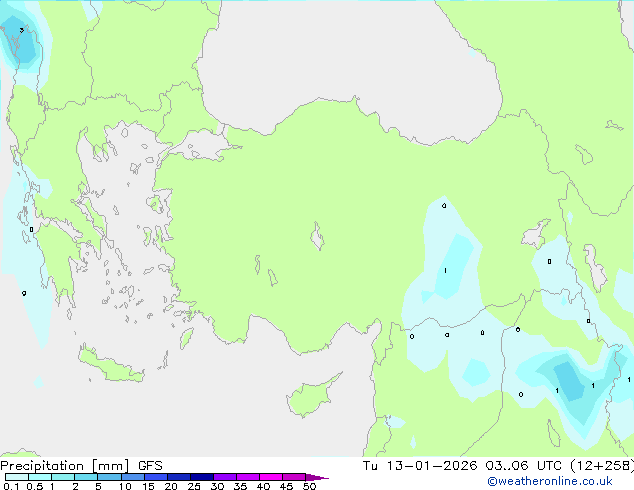Click the '3' precipitation value on the map

tap(21, 30)
